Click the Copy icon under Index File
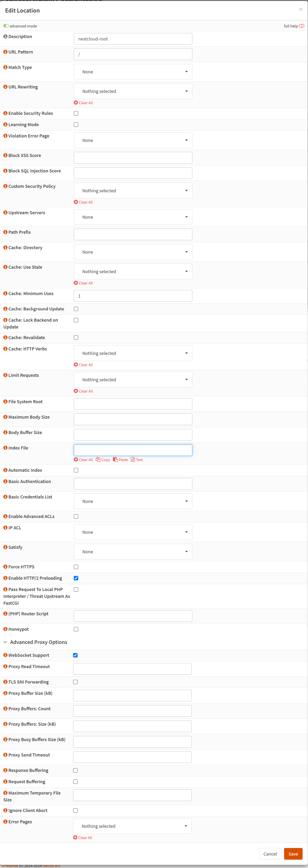The image size is (308, 868). [x=98, y=460]
